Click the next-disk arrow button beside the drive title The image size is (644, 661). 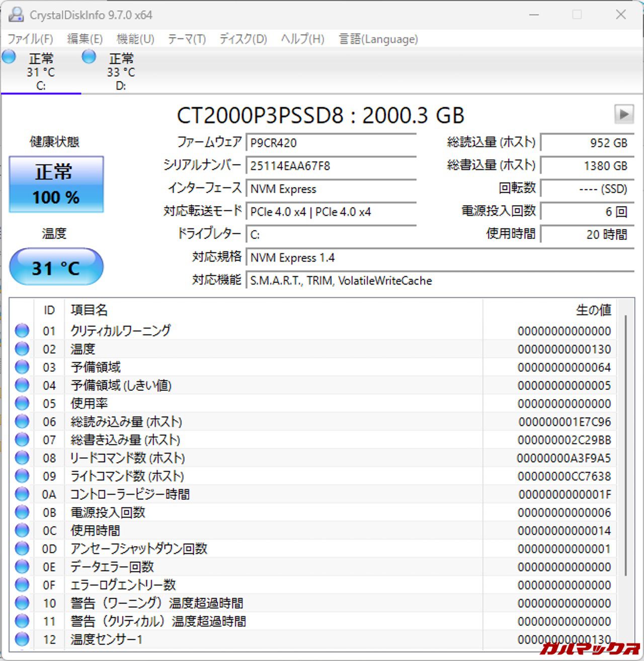(x=624, y=114)
